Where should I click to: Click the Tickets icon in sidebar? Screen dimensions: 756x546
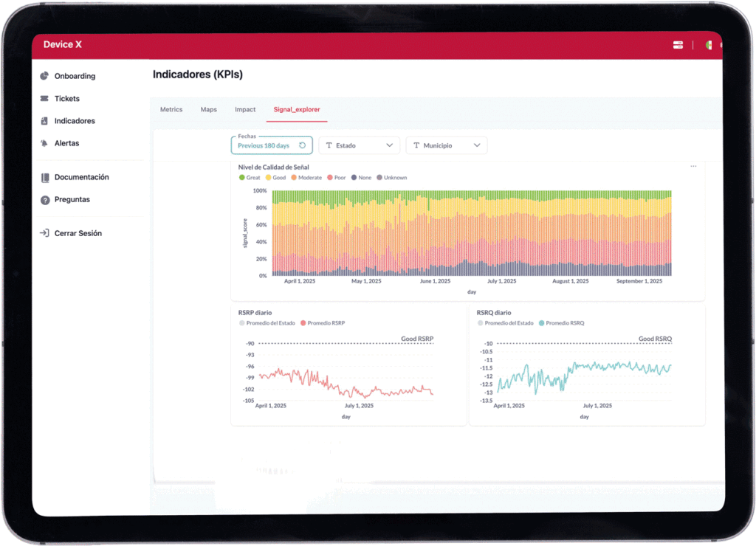click(x=45, y=99)
